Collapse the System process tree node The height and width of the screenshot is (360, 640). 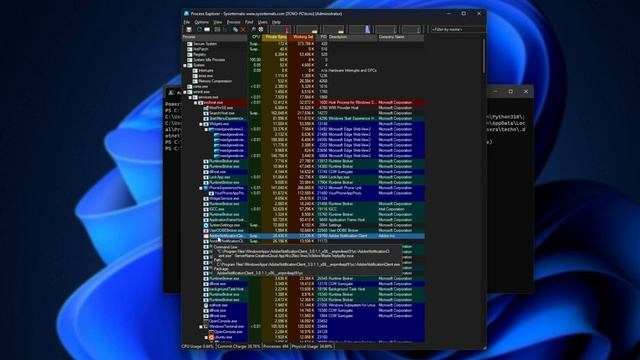point(185,65)
